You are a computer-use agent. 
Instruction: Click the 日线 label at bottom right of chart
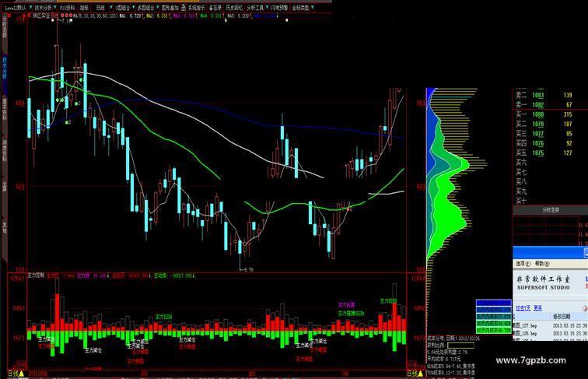[x=412, y=374]
